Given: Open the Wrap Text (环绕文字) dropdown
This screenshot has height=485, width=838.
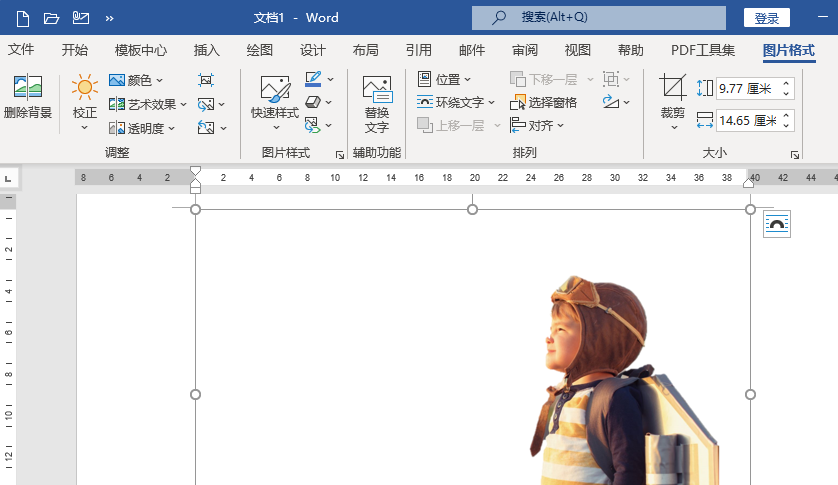Looking at the screenshot, I should [455, 102].
